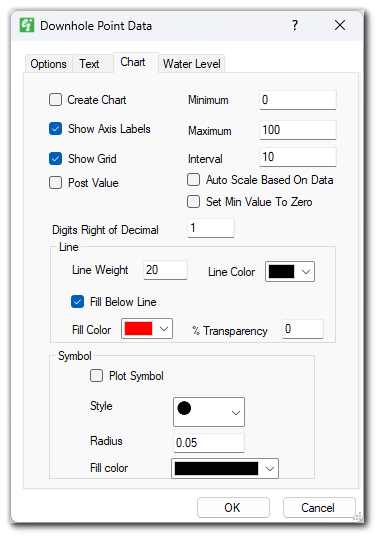Click into the Line Weight field

point(165,270)
